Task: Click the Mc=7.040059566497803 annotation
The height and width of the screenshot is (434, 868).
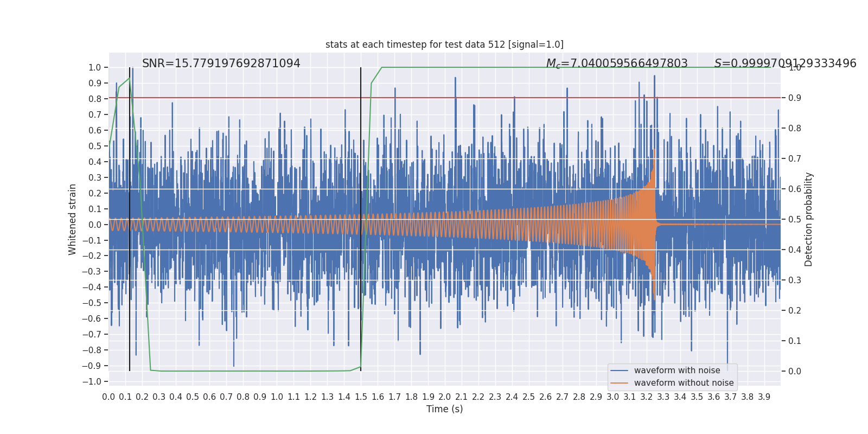Action: (x=617, y=63)
